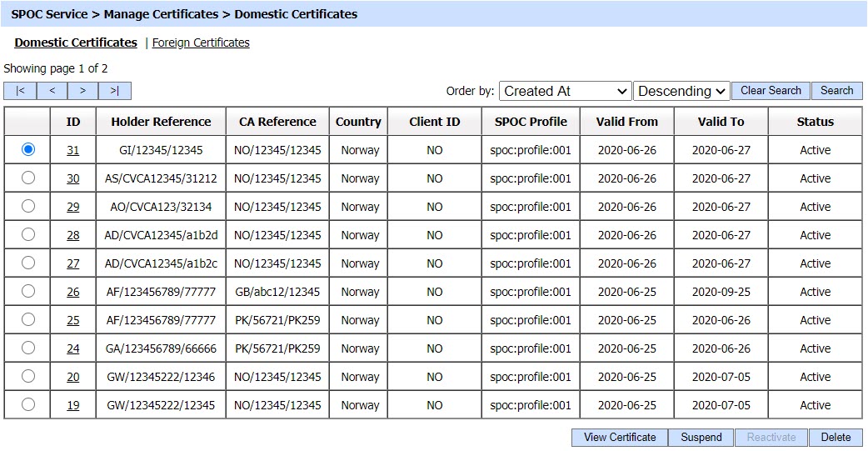Image resolution: width=868 pixels, height=451 pixels.
Task: Go to the first page of results
Action: click(20, 91)
